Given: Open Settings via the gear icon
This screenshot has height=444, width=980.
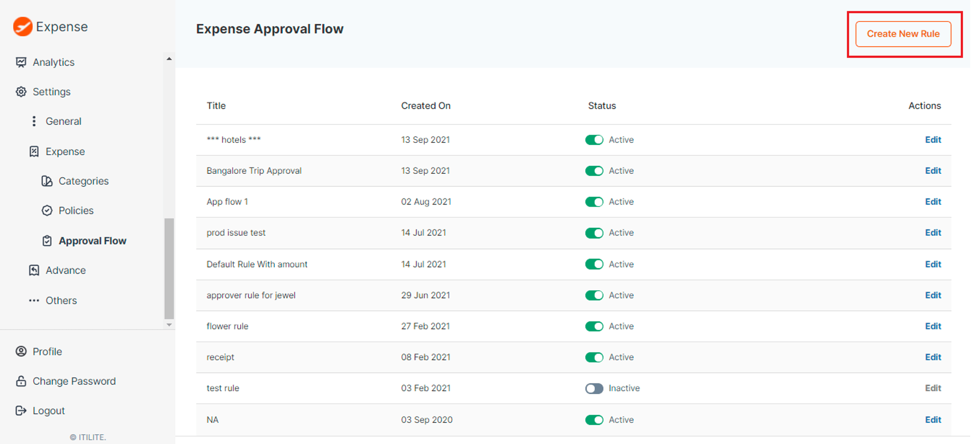Looking at the screenshot, I should (21, 92).
